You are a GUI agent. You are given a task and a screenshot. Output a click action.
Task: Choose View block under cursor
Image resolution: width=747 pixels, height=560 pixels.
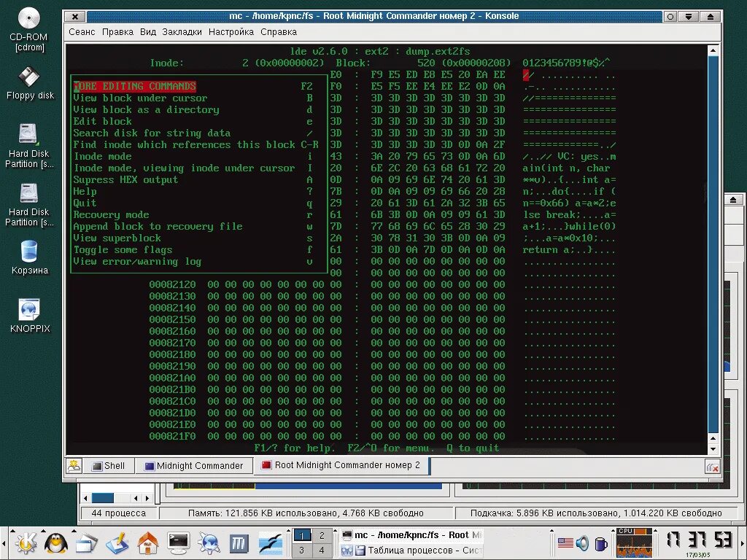[x=193, y=98]
